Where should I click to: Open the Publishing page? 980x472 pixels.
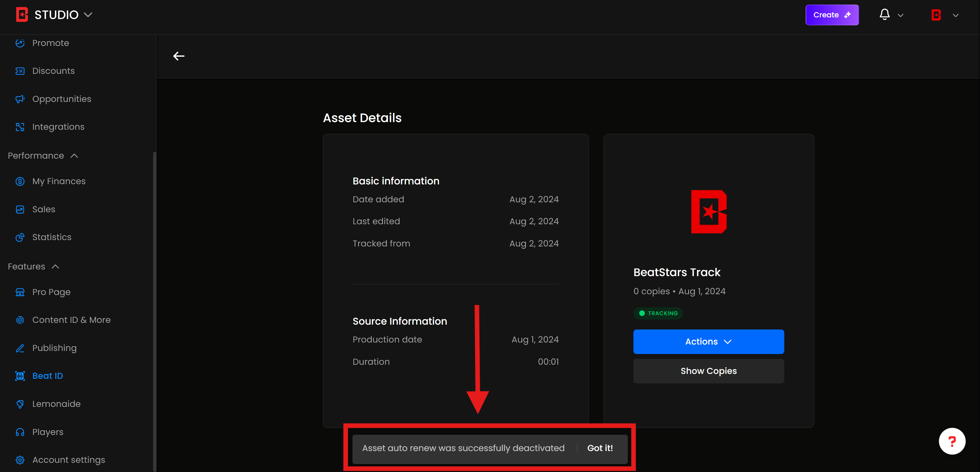click(x=54, y=348)
